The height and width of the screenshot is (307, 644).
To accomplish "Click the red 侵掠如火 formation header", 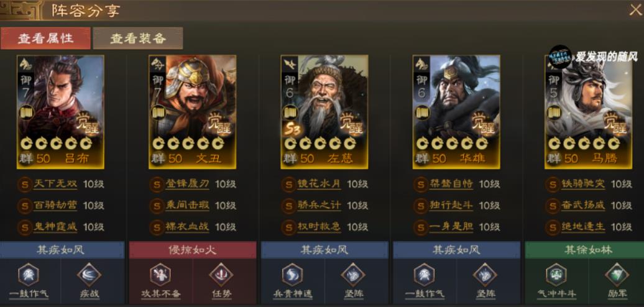I will (x=193, y=250).
